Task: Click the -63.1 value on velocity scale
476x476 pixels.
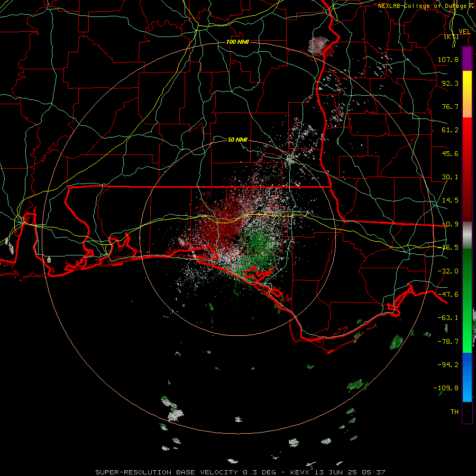Action: [x=448, y=317]
